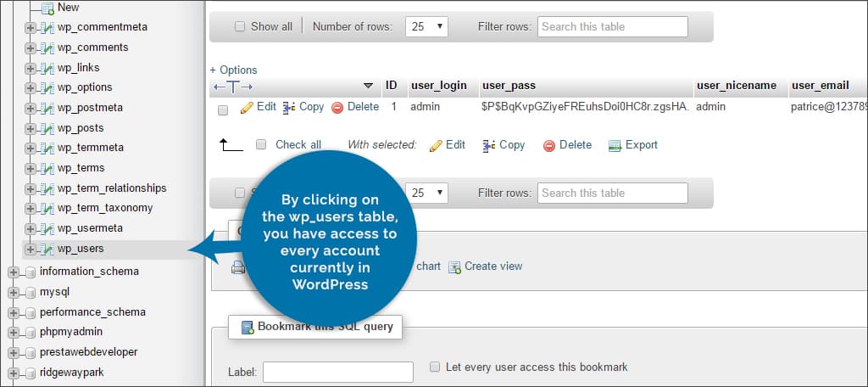
Task: Click the user_pass hash value cell
Action: [x=585, y=106]
